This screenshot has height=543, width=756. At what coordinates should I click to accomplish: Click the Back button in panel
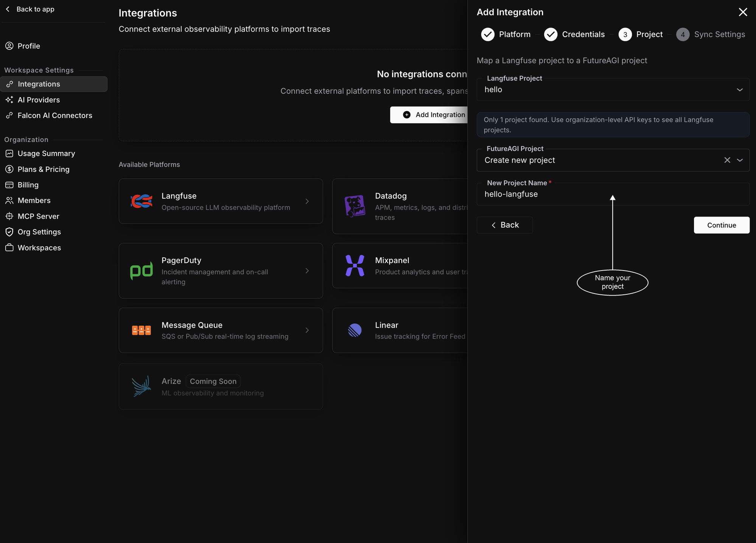point(505,225)
